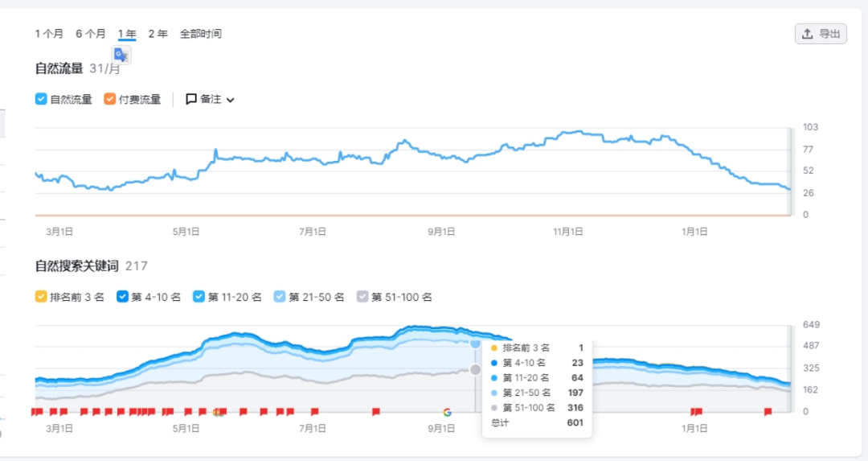Click the export upload icon
Image resolution: width=868 pixels, height=461 pixels.
coord(807,34)
